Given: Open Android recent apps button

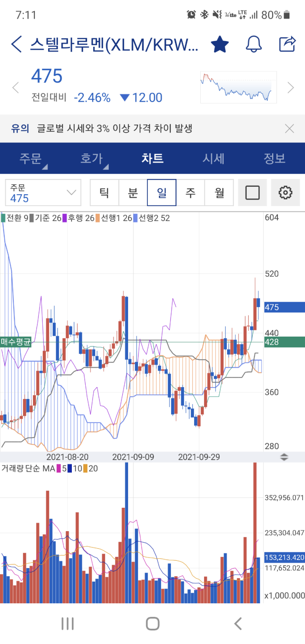Looking at the screenshot, I should (67, 623).
